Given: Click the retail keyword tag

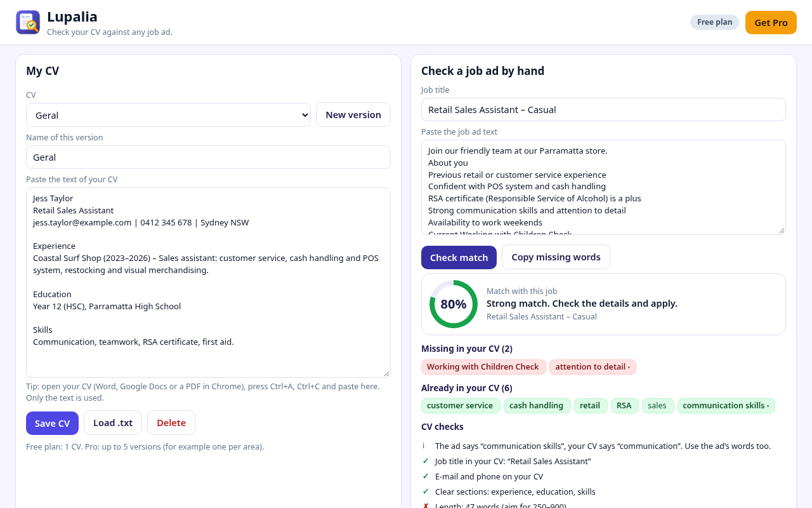Looking at the screenshot, I should coord(591,406).
